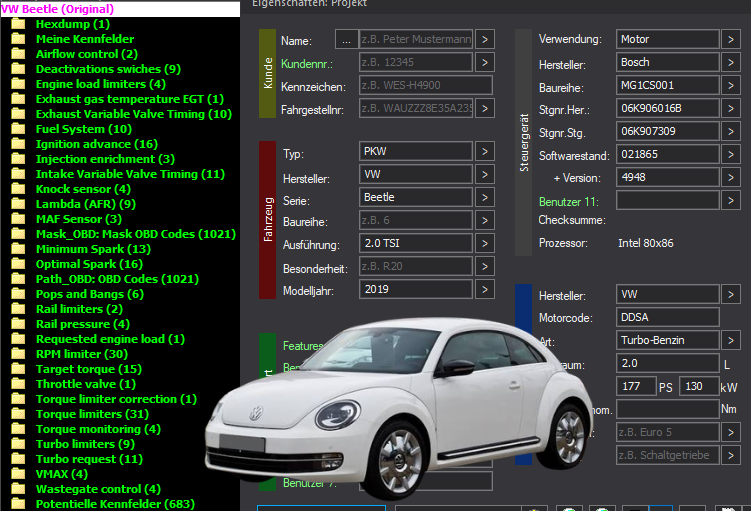
Task: Click the RPM limiter (30) folder icon
Action: point(18,354)
